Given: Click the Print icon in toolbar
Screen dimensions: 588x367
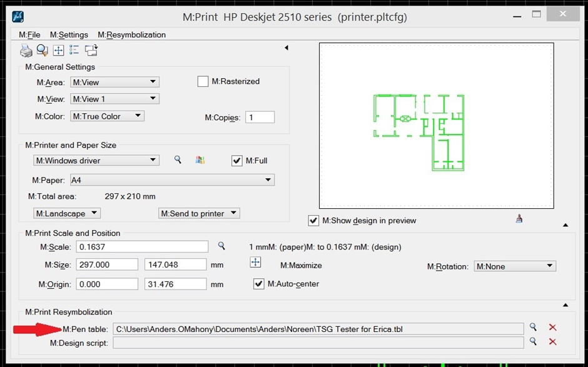Looking at the screenshot, I should (x=26, y=50).
